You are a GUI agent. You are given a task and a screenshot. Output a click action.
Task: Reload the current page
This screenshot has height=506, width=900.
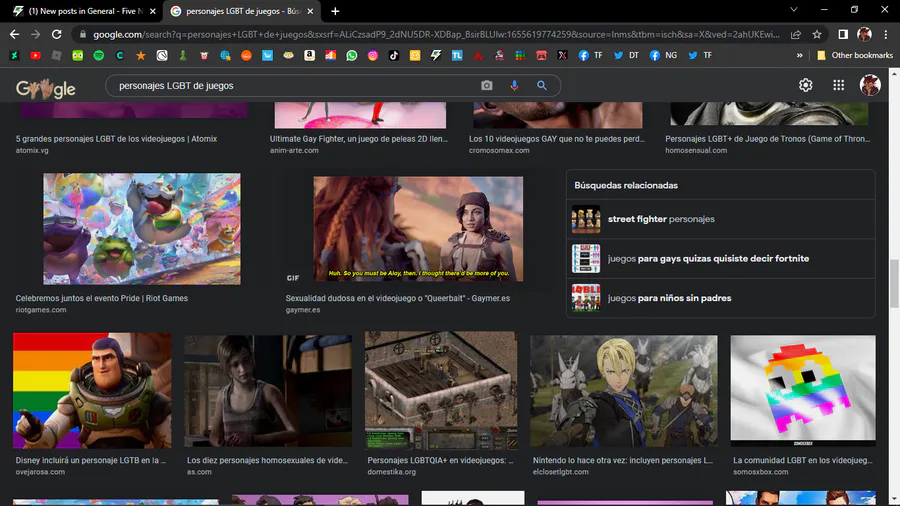coord(56,34)
